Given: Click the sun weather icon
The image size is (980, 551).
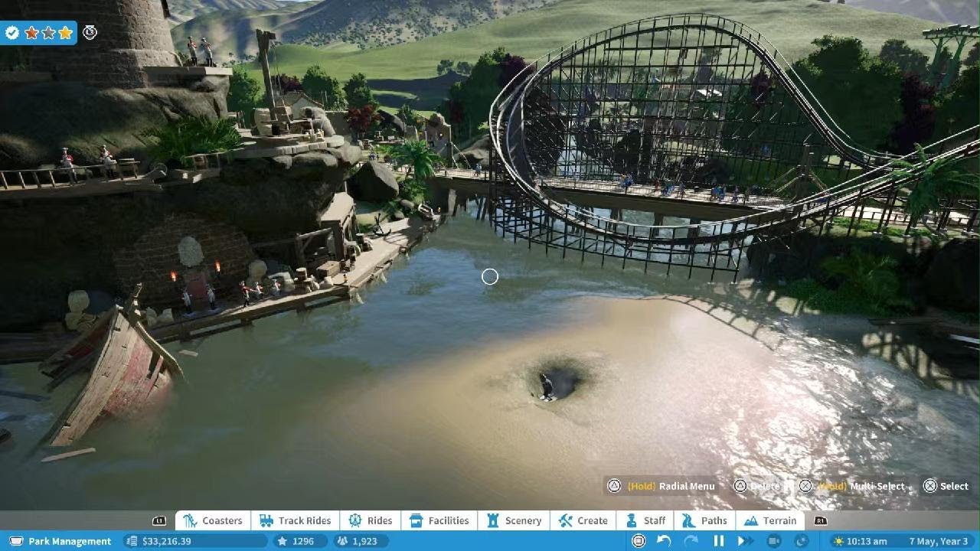Looking at the screenshot, I should [839, 541].
